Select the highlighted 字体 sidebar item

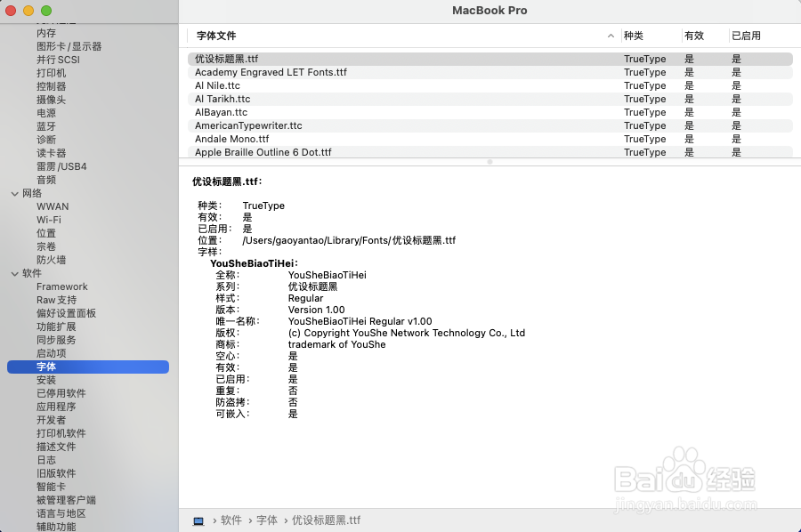coord(88,367)
